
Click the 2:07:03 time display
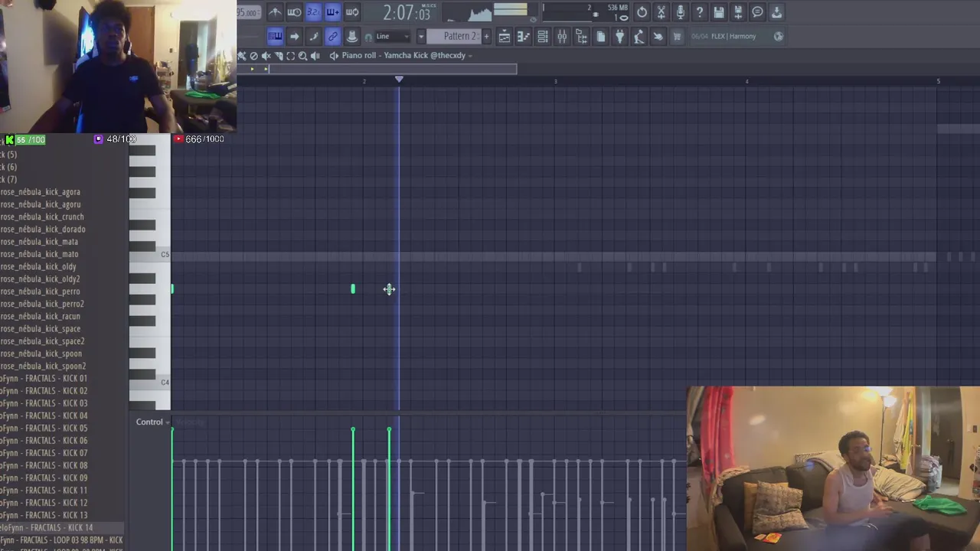407,13
